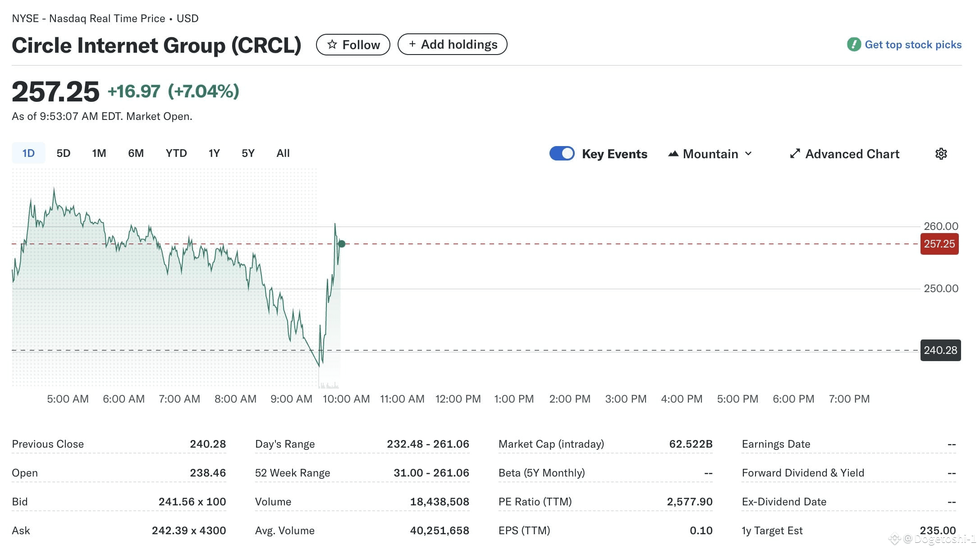The height and width of the screenshot is (550, 980).
Task: Click the 1y Target Est label
Action: [x=772, y=531]
